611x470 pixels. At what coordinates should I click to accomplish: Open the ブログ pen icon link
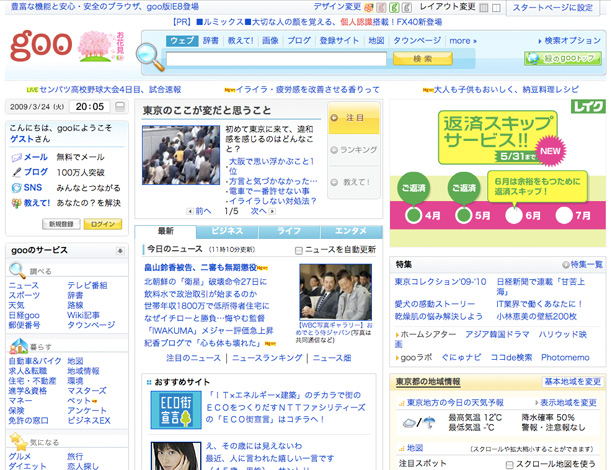tap(16, 172)
